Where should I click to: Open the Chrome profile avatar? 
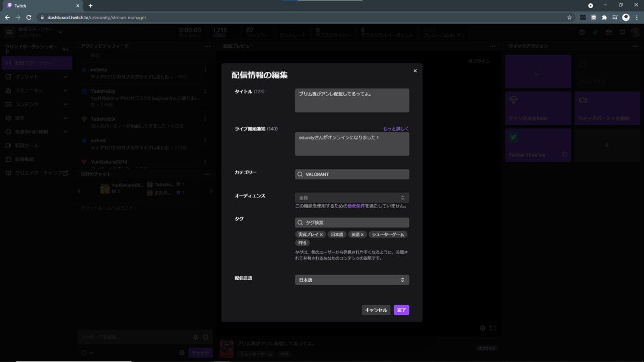coord(626,17)
